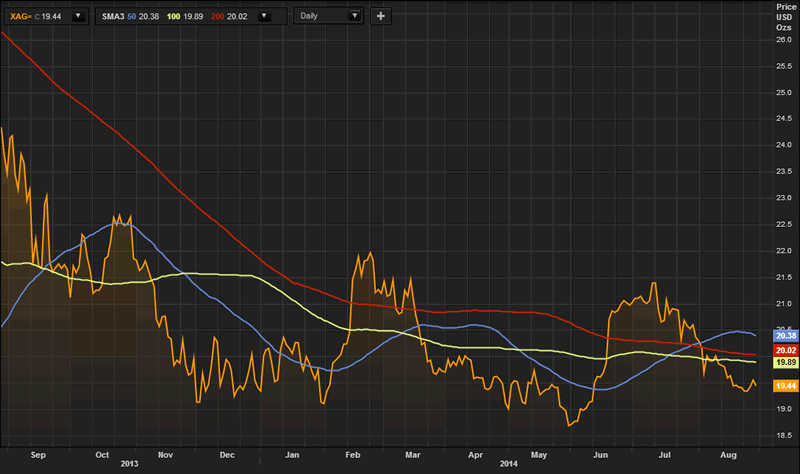Select the yellow 100-period SMA legend value
The image size is (800, 474).
[192, 16]
